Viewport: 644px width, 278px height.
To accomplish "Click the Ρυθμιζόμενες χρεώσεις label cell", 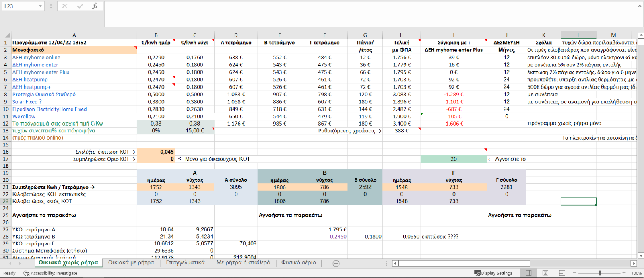I will 350,131.
